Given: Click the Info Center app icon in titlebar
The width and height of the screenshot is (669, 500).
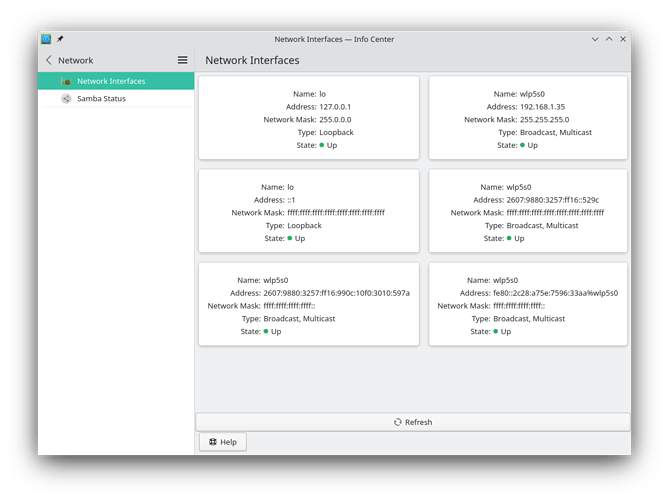Looking at the screenshot, I should point(46,39).
